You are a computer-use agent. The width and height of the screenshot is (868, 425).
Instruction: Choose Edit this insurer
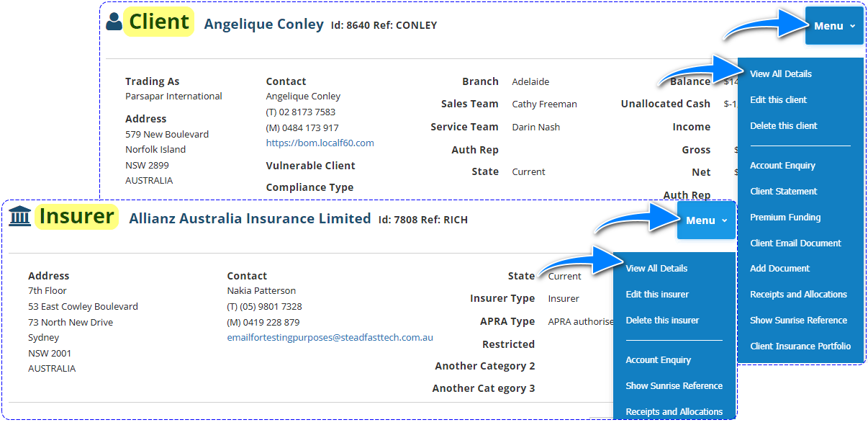[x=657, y=294]
